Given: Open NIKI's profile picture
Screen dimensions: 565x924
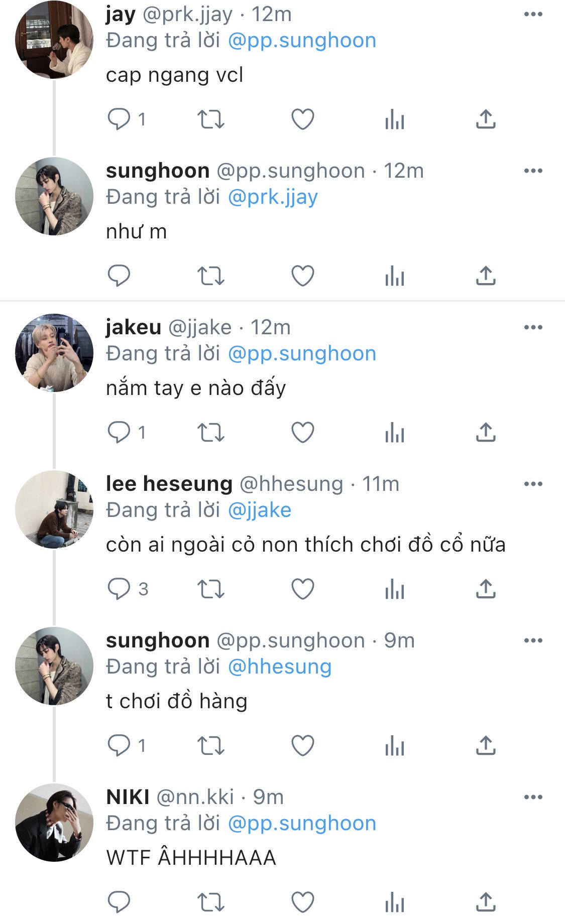Looking at the screenshot, I should 54,822.
